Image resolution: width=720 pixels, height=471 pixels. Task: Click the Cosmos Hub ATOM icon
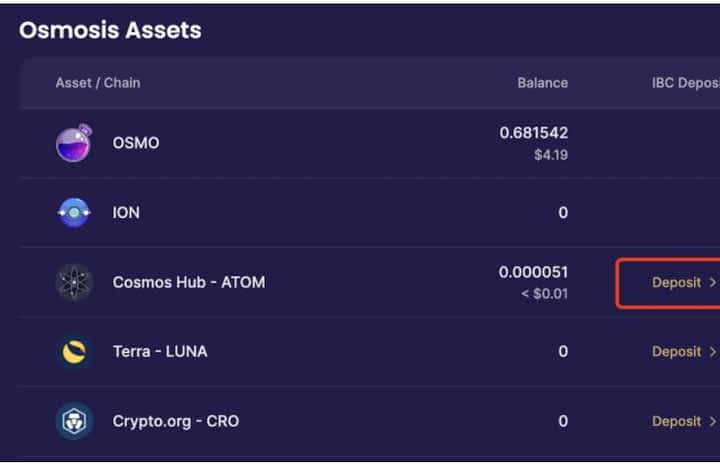click(x=74, y=282)
